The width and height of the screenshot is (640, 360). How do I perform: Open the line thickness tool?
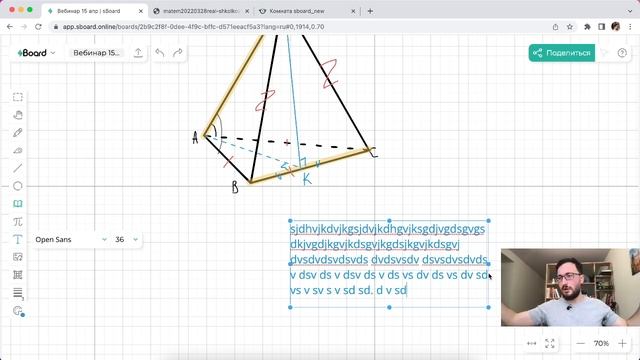pos(18,293)
